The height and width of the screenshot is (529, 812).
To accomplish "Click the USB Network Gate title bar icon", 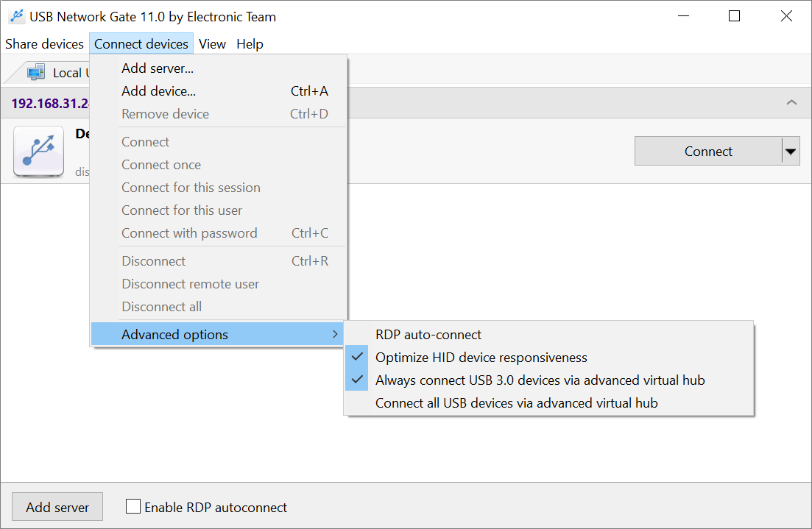I will coord(17,17).
